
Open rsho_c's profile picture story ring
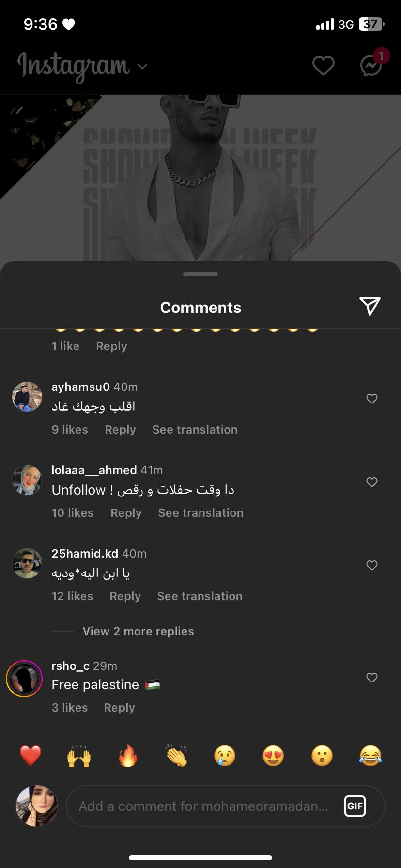click(x=24, y=679)
